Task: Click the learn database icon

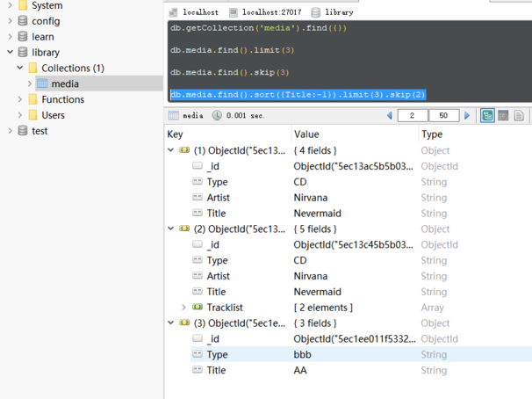Action: point(23,36)
